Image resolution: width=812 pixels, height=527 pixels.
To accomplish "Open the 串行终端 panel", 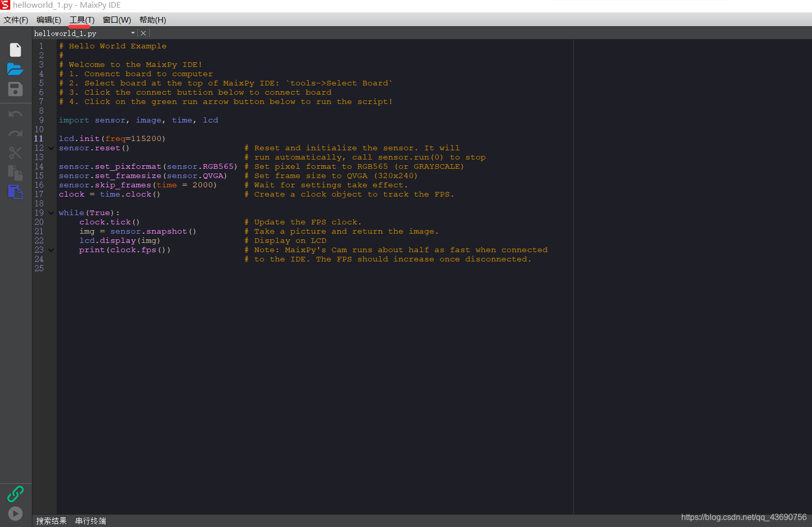I will 91,521.
